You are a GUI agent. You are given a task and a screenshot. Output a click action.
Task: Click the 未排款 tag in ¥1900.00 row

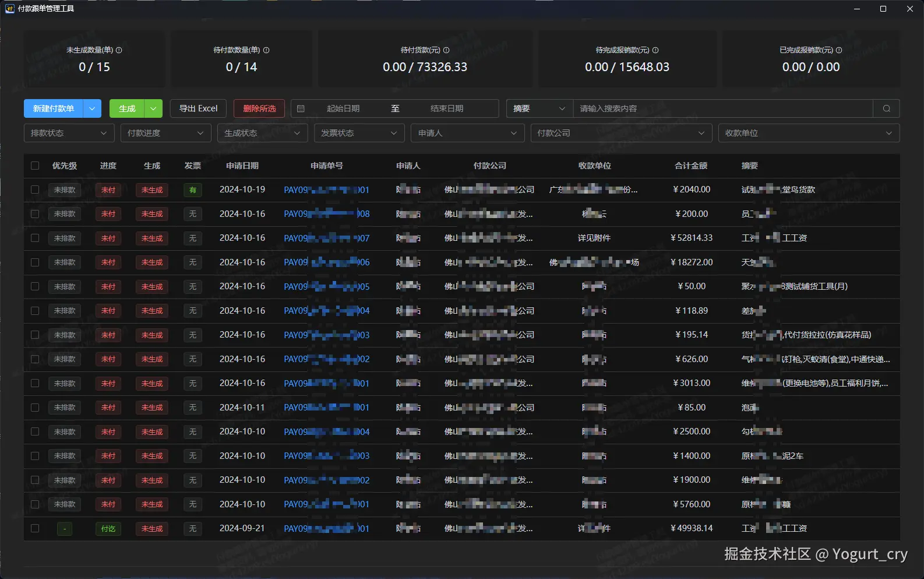[65, 480]
